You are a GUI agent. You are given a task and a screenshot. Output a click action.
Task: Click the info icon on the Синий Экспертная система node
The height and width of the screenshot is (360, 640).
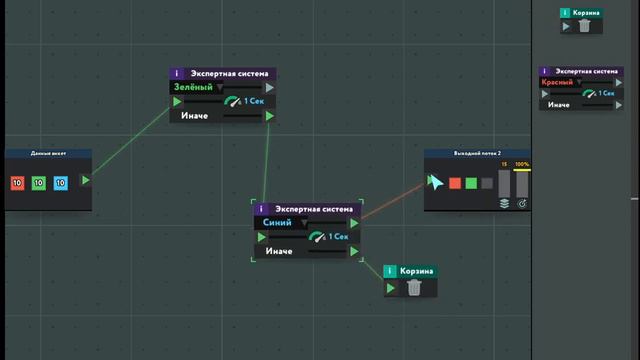pos(261,209)
